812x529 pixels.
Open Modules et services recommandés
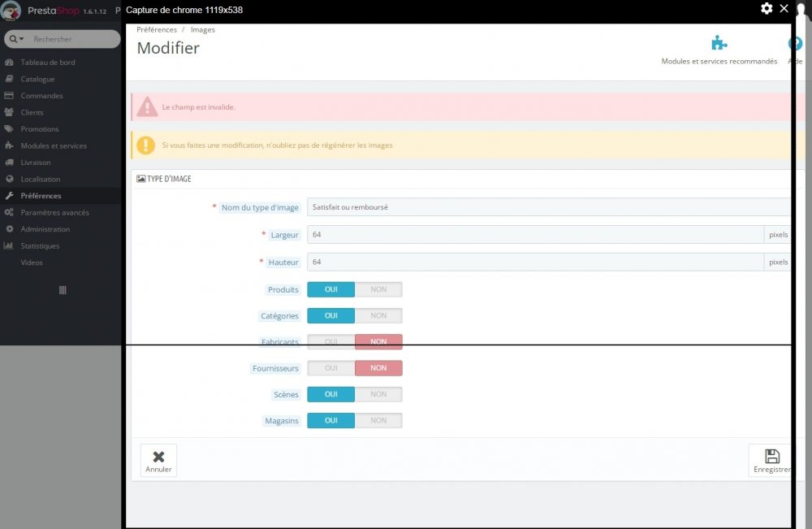click(719, 50)
